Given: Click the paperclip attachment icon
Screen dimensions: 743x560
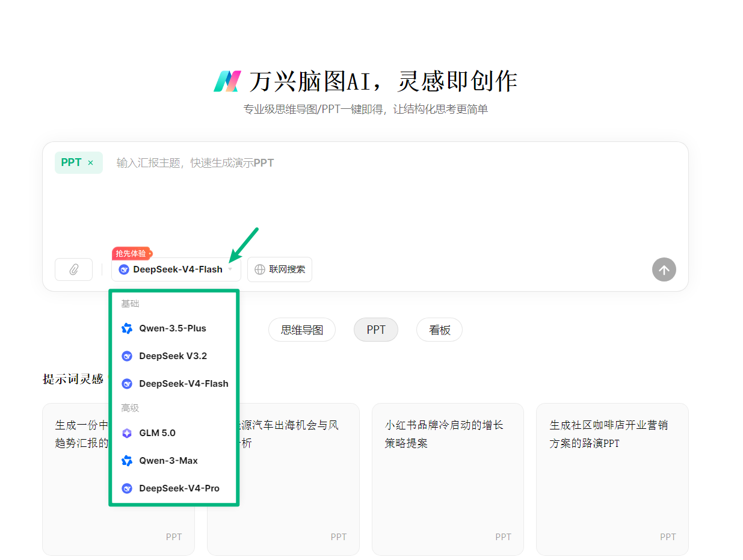Looking at the screenshot, I should (73, 269).
